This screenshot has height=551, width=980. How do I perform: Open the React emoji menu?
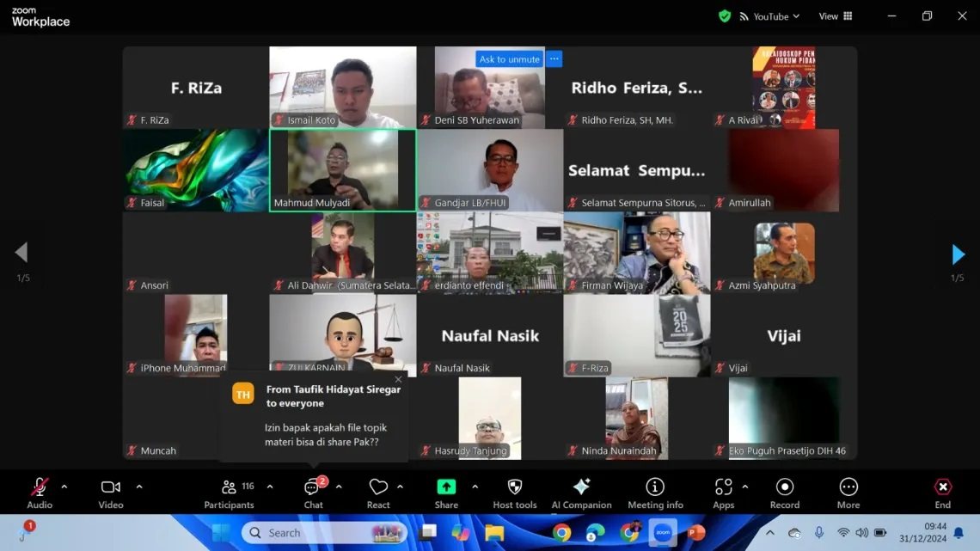coord(378,493)
